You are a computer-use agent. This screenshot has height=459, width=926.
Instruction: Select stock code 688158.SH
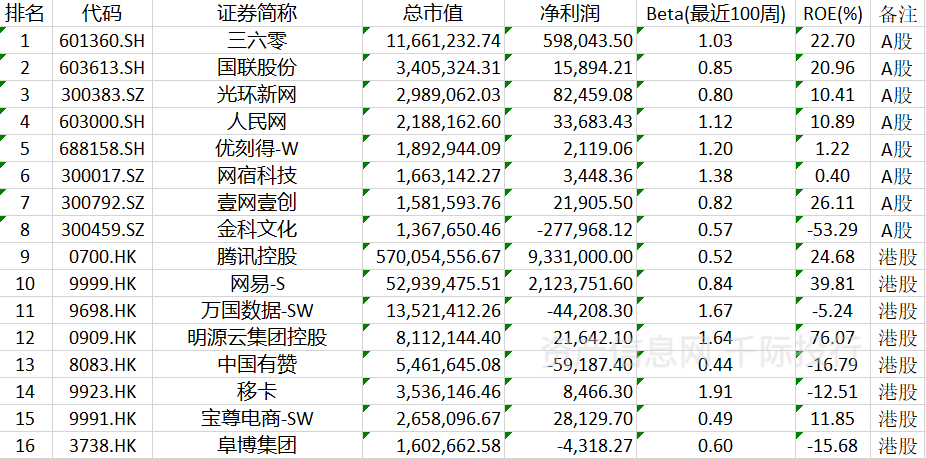pyautogui.click(x=102, y=149)
